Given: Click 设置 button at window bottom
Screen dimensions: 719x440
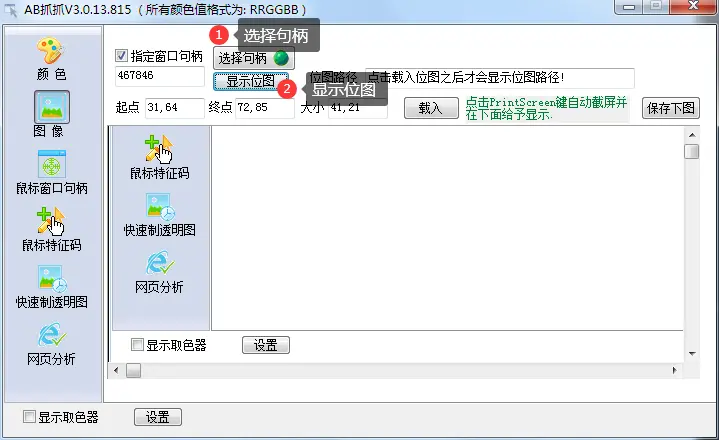Looking at the screenshot, I should click(158, 417).
